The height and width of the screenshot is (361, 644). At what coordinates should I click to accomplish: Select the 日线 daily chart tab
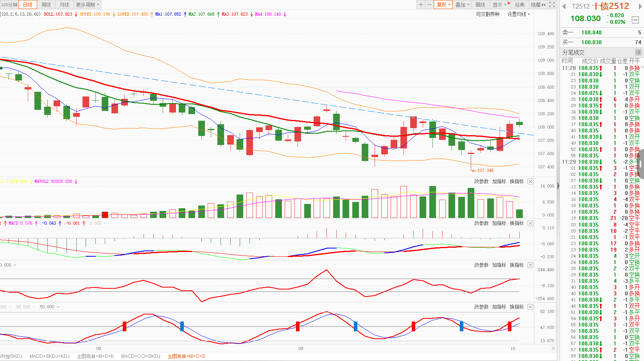click(x=28, y=5)
